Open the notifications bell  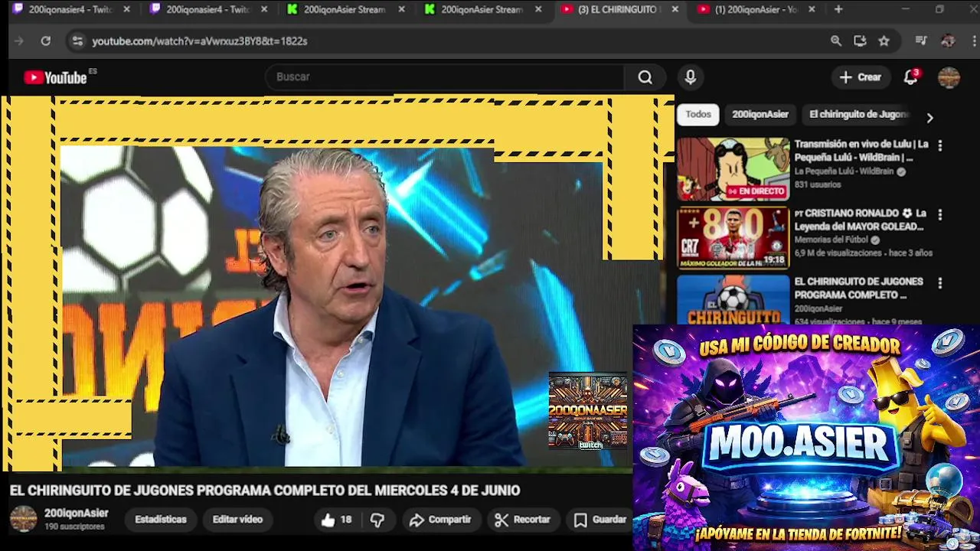tap(911, 77)
